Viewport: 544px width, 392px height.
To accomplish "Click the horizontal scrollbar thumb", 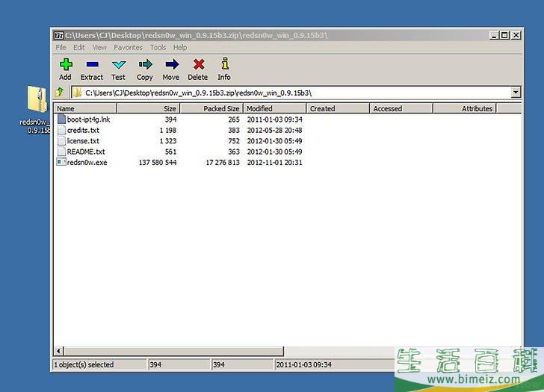I will [174, 351].
